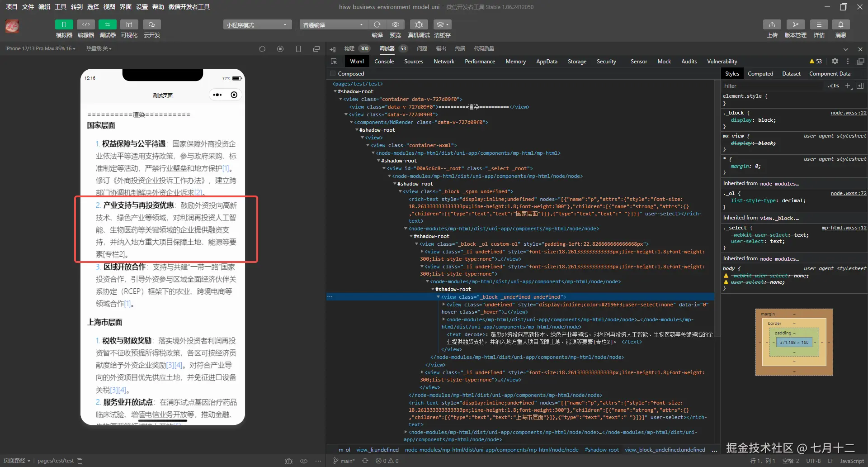Open the 工具 menu

click(x=61, y=7)
